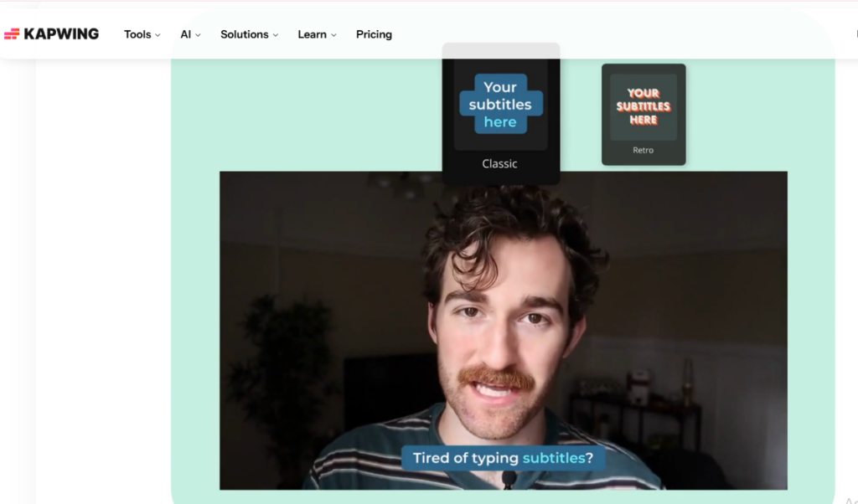Open the Tools menu
Screen dimensions: 858x504
pyautogui.click(x=137, y=34)
